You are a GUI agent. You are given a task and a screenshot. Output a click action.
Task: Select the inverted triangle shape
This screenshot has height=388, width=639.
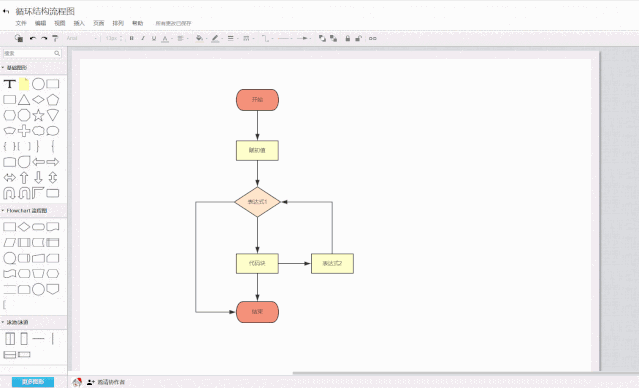tap(53, 115)
